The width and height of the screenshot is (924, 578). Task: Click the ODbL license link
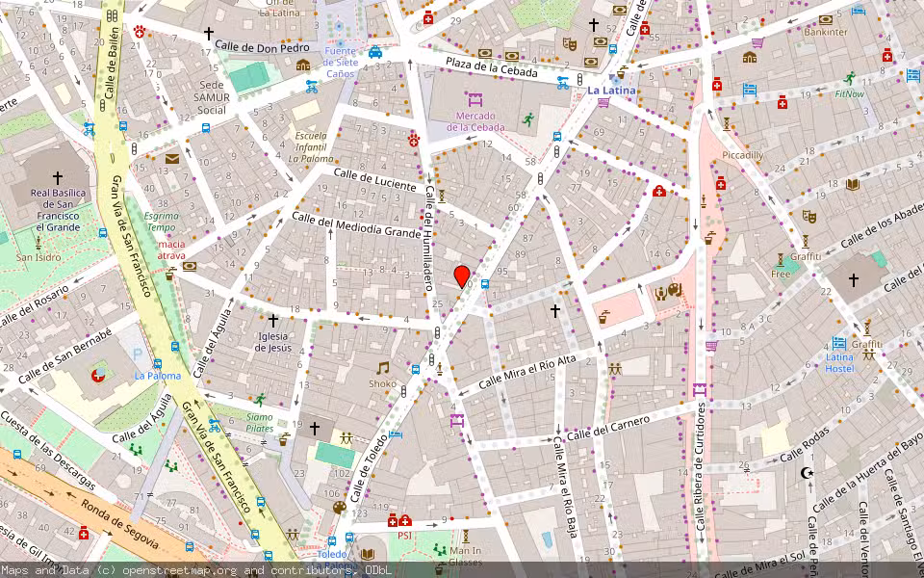(378, 570)
